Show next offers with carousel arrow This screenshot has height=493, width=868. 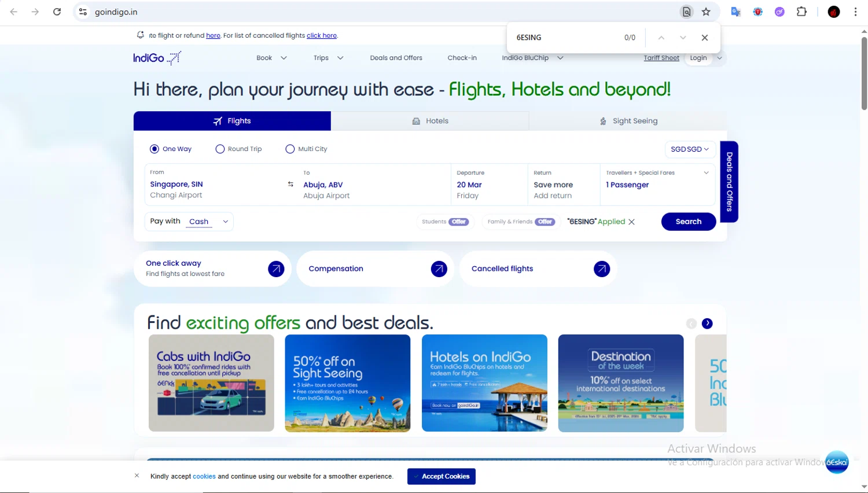[x=707, y=323]
